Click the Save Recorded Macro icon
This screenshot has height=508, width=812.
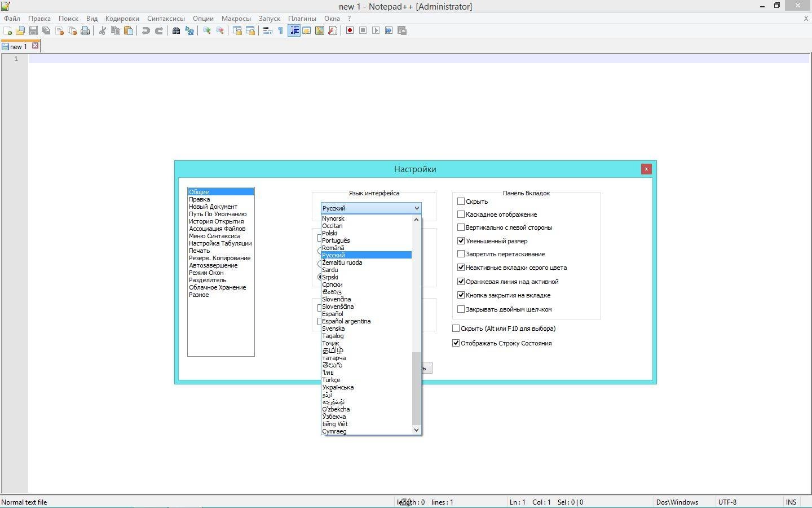tap(402, 30)
